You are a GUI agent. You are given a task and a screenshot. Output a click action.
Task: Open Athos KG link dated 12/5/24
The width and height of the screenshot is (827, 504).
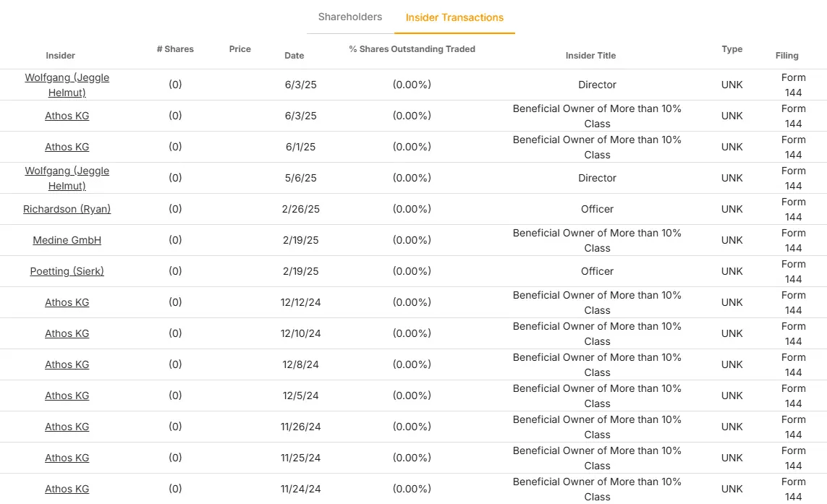67,396
